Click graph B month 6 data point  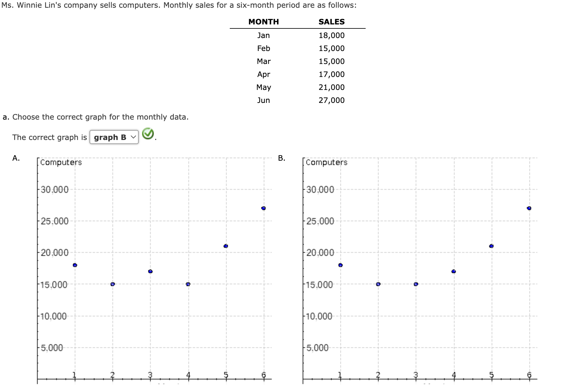(x=529, y=208)
